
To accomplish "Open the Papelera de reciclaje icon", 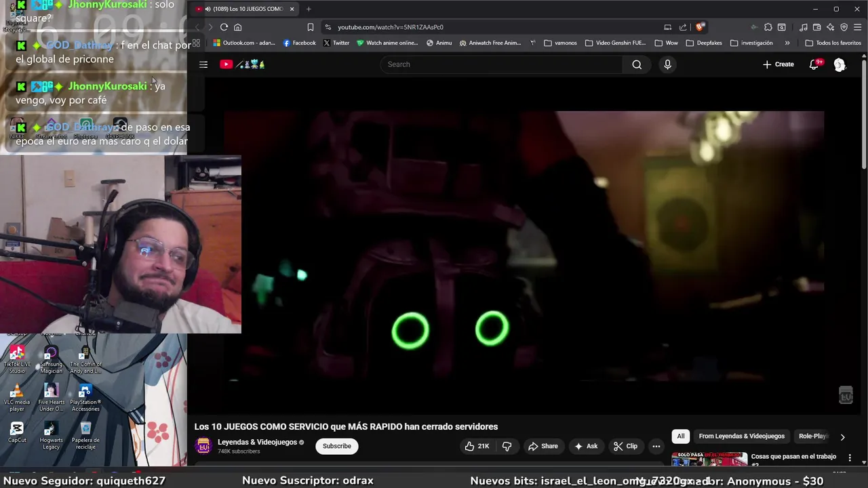I will (x=85, y=436).
